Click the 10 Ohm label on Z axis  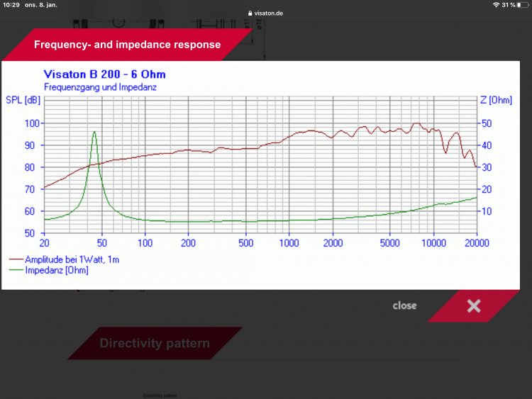coord(487,211)
